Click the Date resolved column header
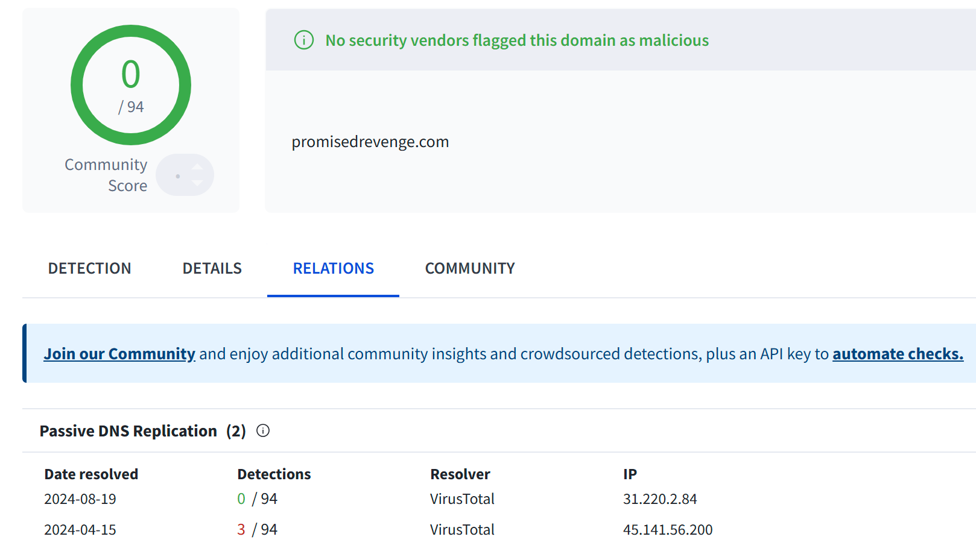The width and height of the screenshot is (976, 560). click(91, 474)
